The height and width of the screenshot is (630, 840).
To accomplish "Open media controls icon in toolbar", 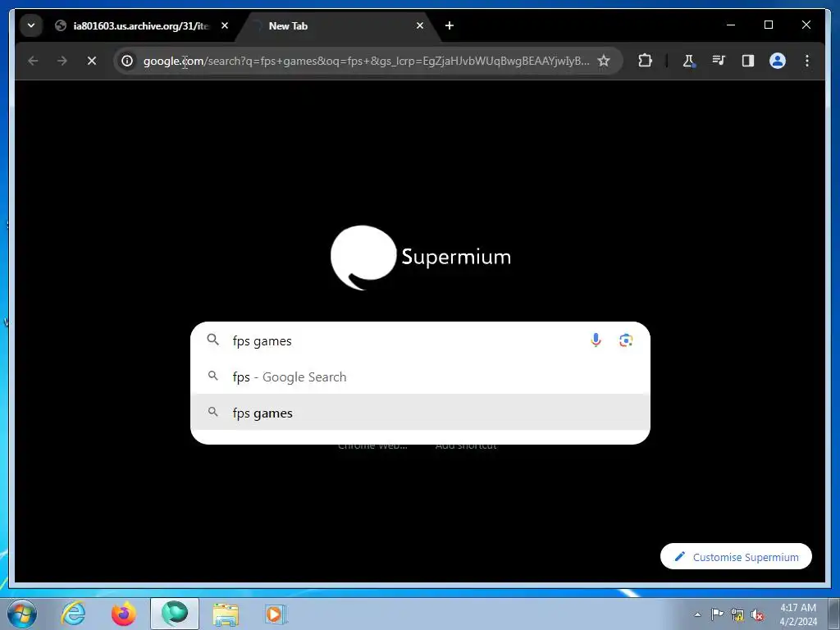I will [719, 61].
